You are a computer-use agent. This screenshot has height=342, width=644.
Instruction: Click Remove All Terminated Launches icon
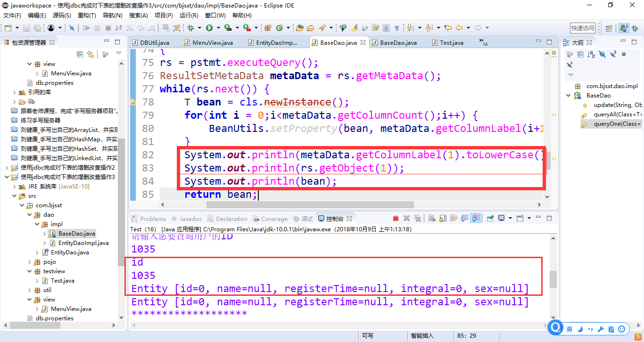[418, 218]
